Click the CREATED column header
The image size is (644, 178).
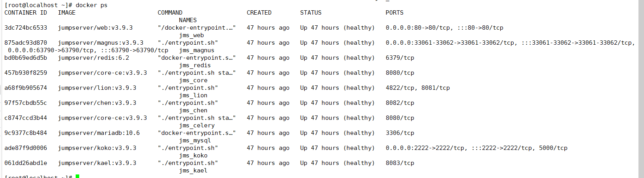259,13
